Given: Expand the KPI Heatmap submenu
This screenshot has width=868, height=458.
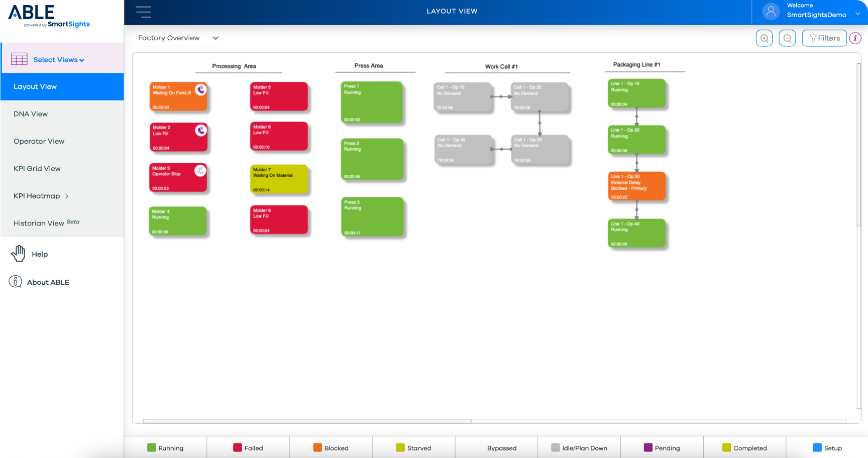Looking at the screenshot, I should click(66, 196).
